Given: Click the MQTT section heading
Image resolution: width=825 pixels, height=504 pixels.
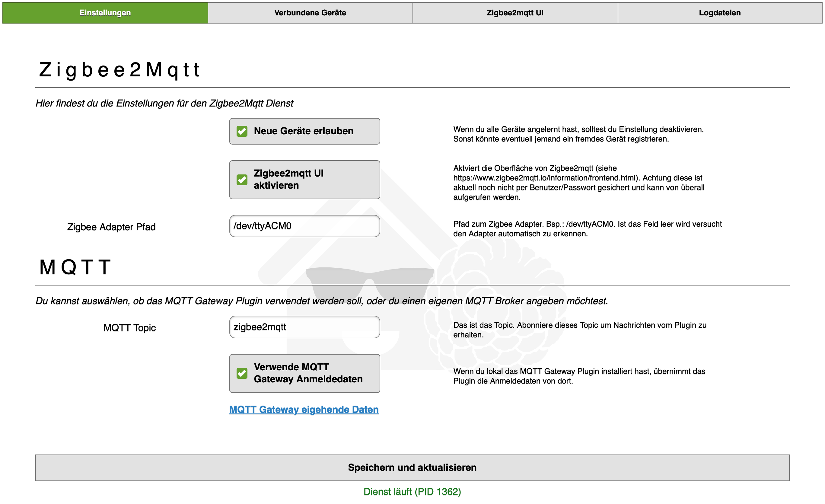Looking at the screenshot, I should (x=75, y=267).
